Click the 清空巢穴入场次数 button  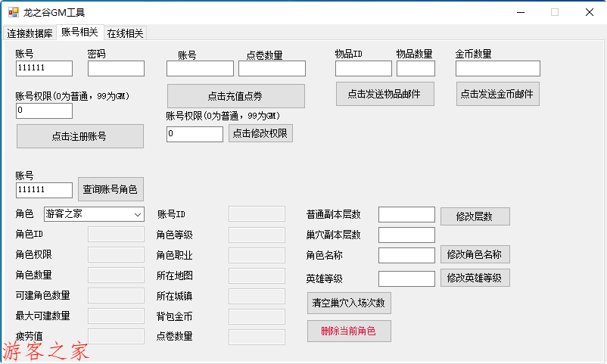point(349,303)
